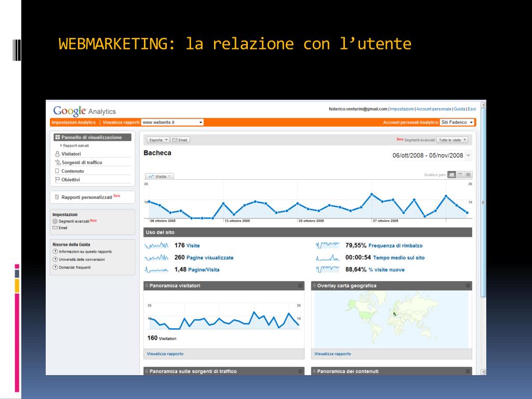Viewport: 532px width, 399px height.
Task: Click Email under Impostazioni
Action: [63, 228]
